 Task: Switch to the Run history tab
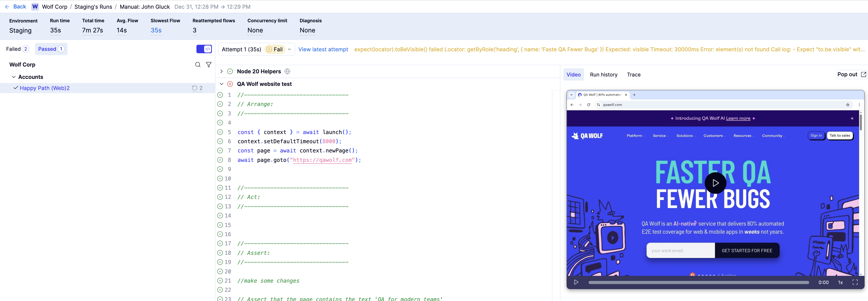[x=604, y=75]
